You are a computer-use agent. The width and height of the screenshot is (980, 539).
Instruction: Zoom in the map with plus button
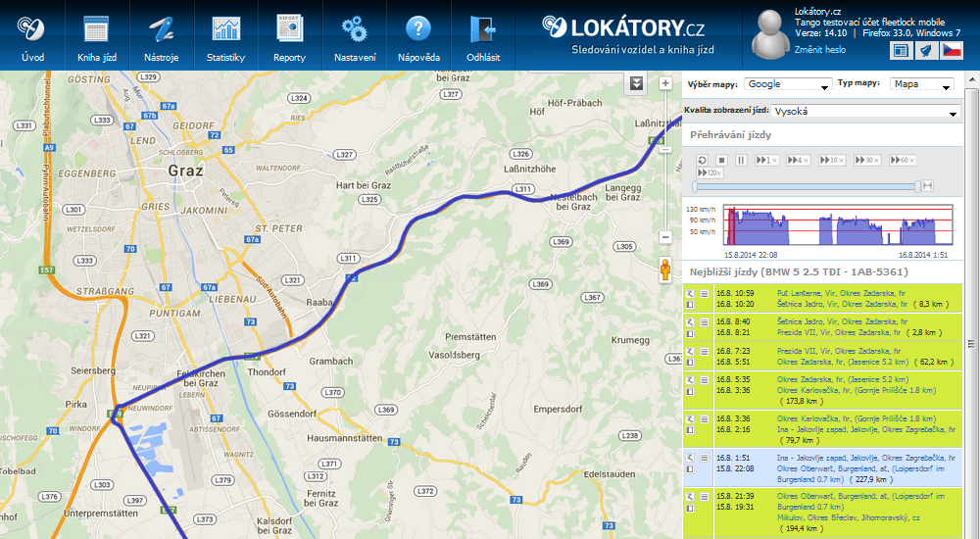pos(665,84)
